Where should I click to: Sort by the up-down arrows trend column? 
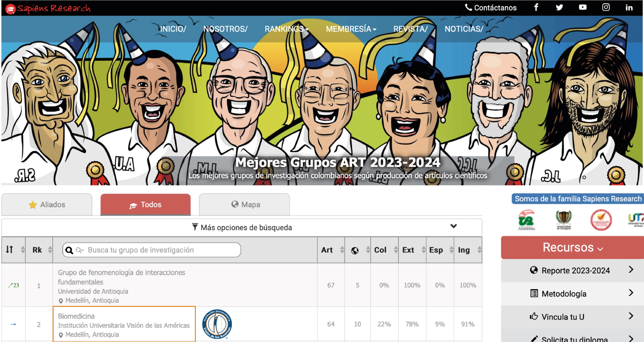pyautogui.click(x=14, y=250)
